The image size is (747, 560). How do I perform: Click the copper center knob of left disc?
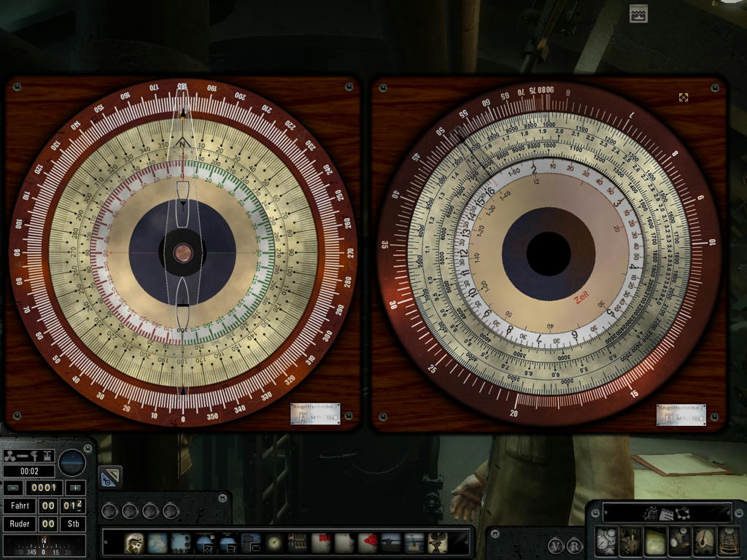click(x=182, y=253)
